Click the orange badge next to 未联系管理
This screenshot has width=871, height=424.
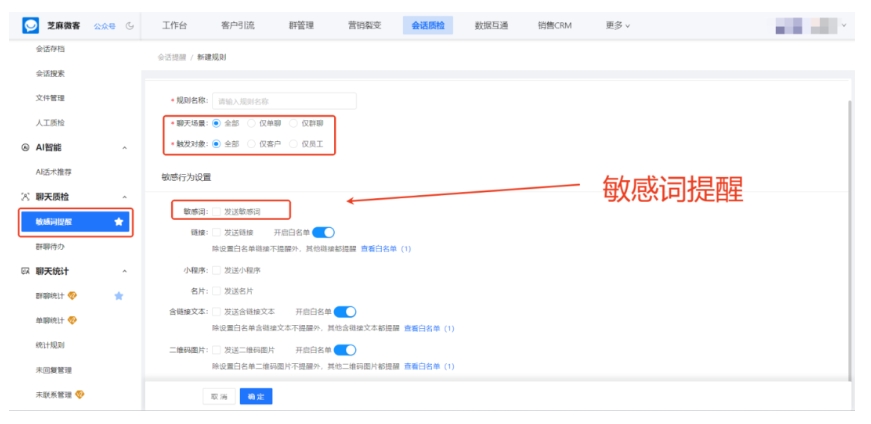[x=80, y=395]
